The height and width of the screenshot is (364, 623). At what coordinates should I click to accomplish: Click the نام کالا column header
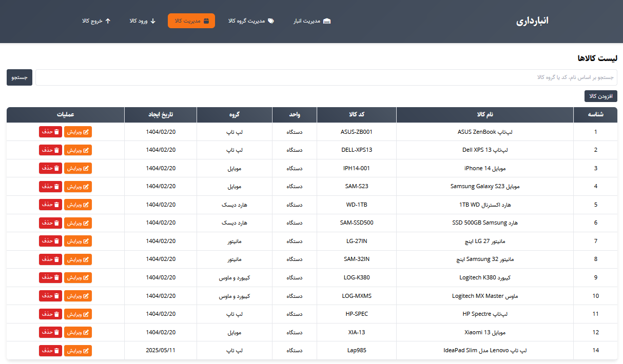[484, 115]
